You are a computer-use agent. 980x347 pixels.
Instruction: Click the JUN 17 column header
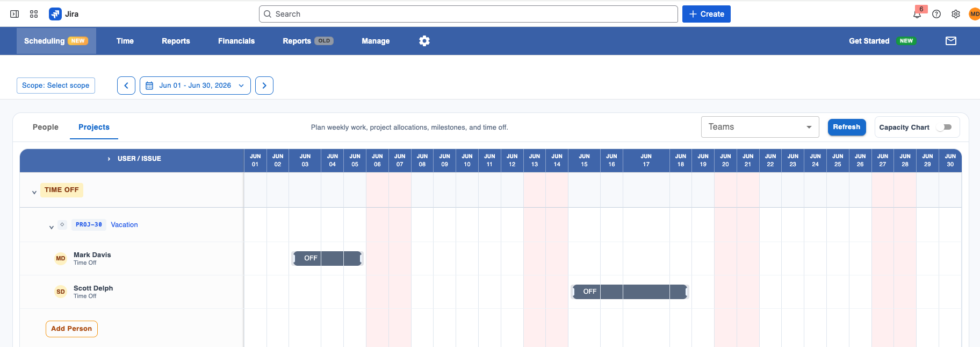(646, 160)
